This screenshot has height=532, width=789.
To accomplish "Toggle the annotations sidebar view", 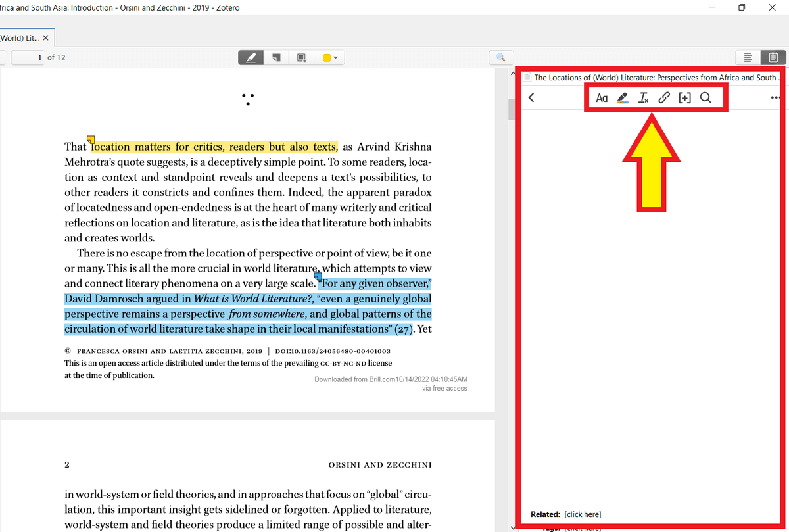I will tap(748, 57).
